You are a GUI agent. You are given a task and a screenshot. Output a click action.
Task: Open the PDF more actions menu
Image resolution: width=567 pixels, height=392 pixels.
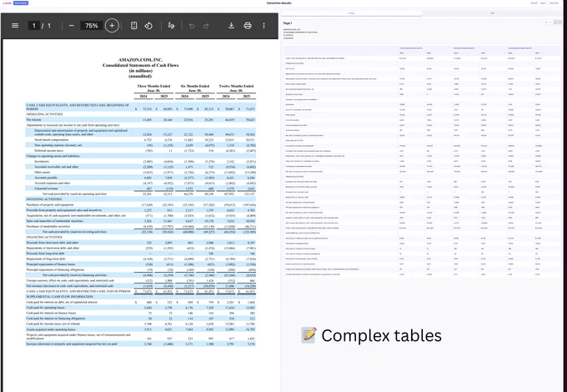point(264,26)
